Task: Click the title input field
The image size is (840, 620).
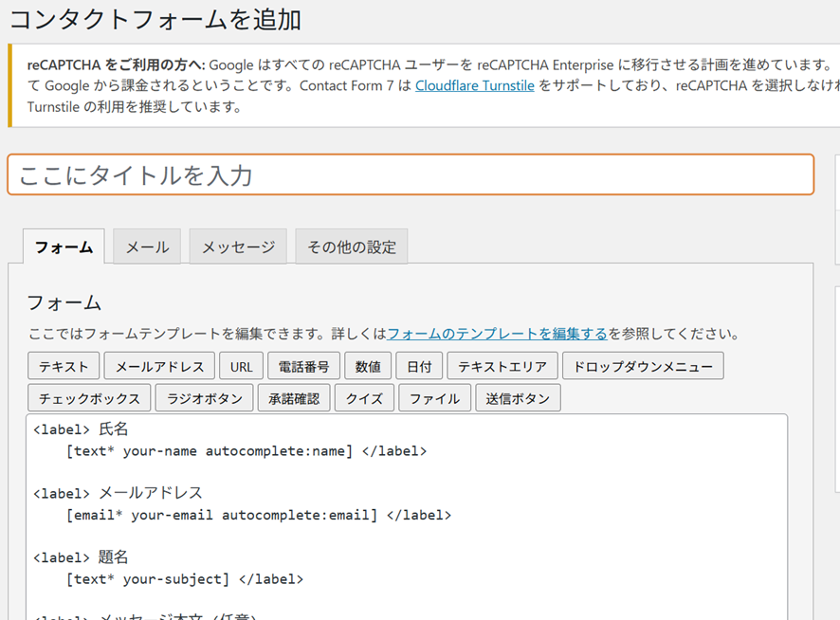Action: tap(410, 175)
